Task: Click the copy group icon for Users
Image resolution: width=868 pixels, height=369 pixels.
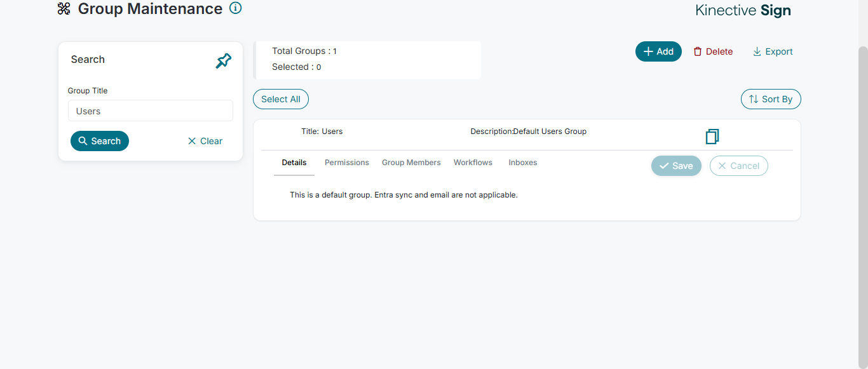Action: [712, 136]
